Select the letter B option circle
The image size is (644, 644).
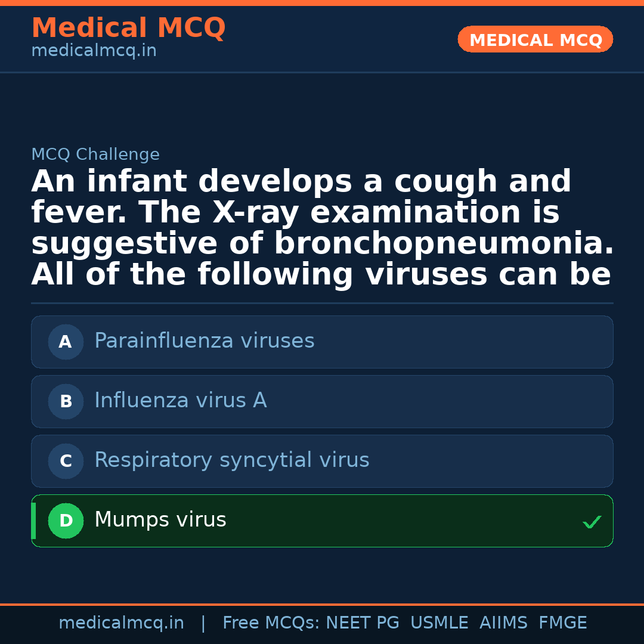(x=66, y=402)
